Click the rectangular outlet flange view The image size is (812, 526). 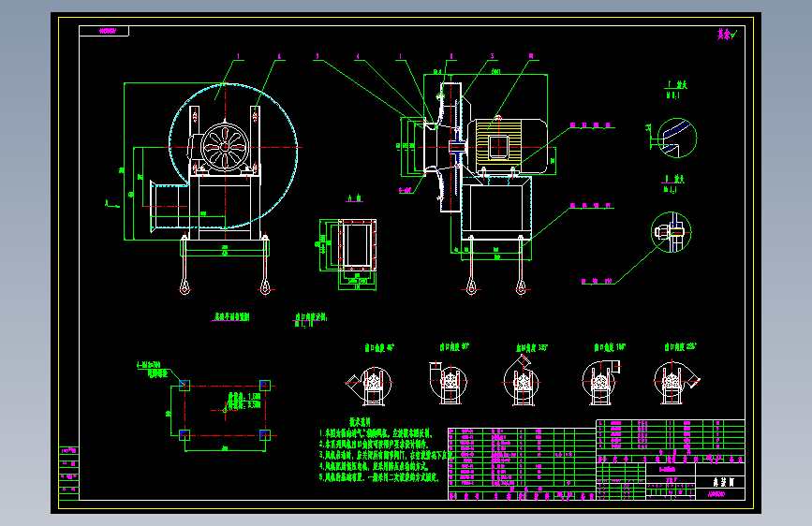(358, 244)
